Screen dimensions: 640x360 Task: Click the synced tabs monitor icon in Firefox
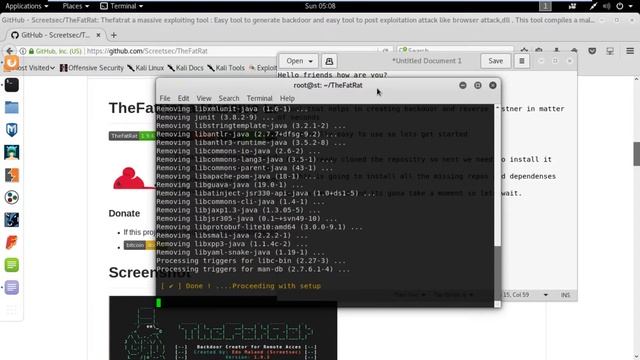click(610, 51)
